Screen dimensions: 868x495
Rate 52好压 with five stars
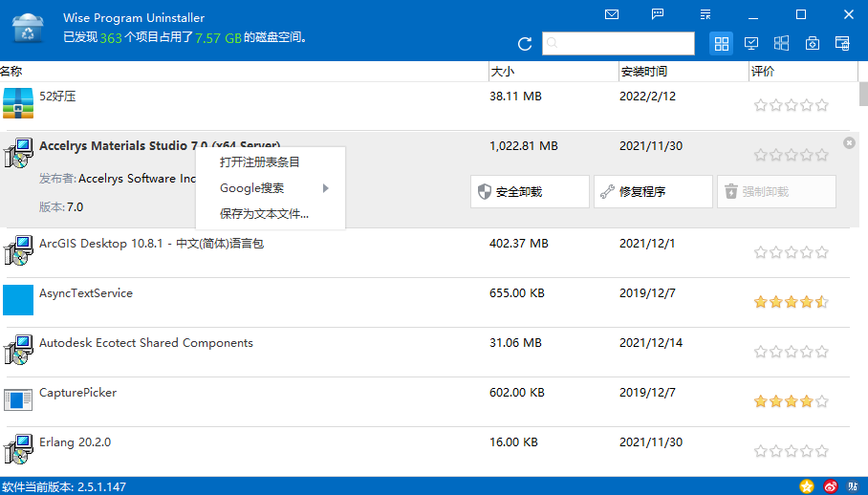pos(822,105)
